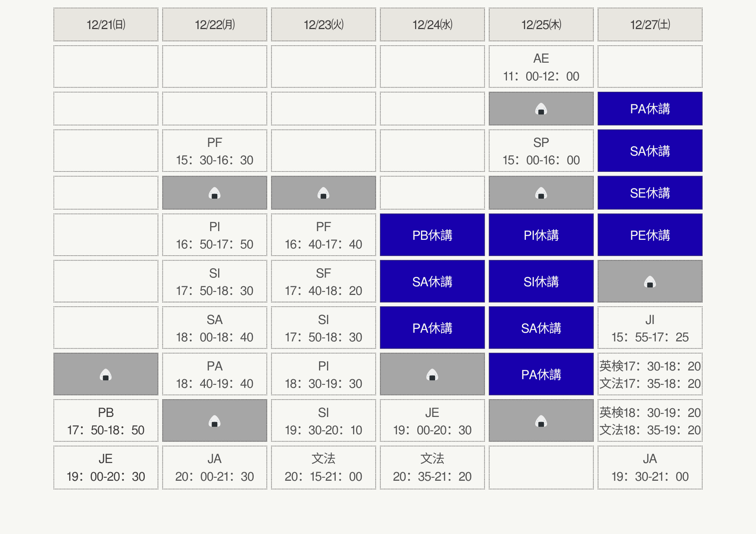756x534 pixels.
Task: Click the SE休講 cell on Saturday
Action: point(650,193)
